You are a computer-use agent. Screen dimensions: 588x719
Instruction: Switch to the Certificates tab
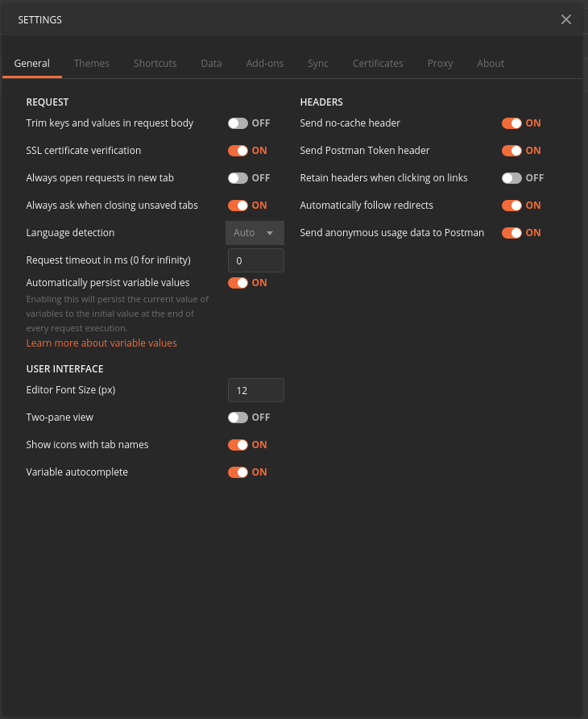[x=378, y=63]
